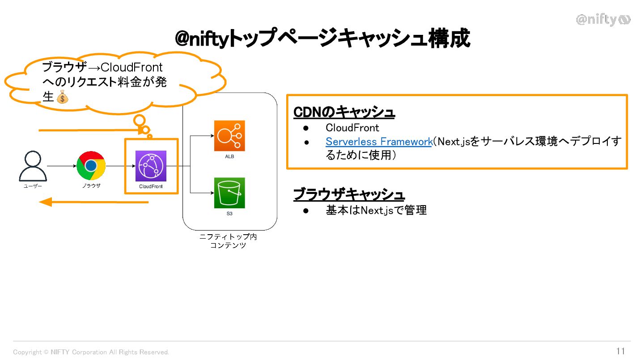The image size is (644, 362).
Task: Click the 'ブラウザキャッシュ' heading
Action: tap(349, 194)
